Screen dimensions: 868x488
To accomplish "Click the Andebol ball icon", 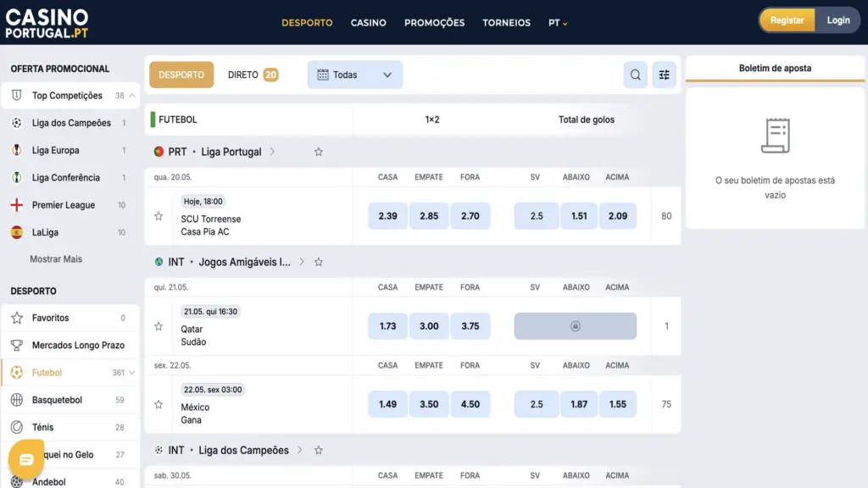I will coord(17,481).
